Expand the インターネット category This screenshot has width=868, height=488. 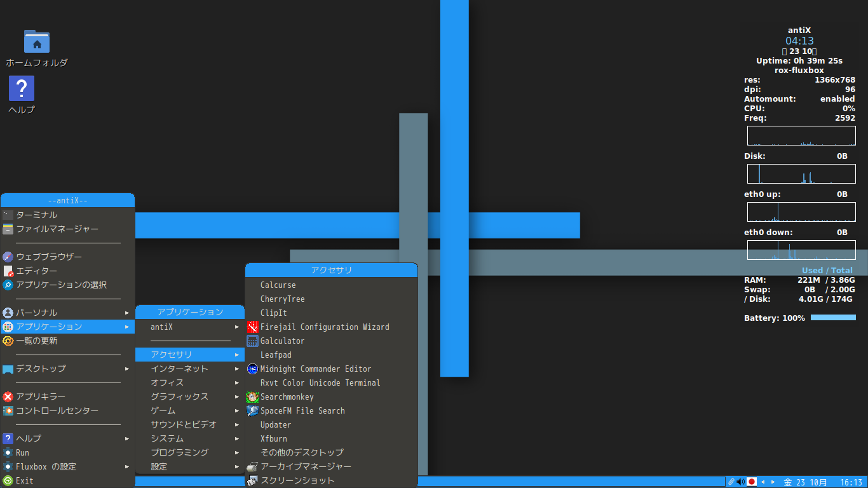tap(190, 369)
